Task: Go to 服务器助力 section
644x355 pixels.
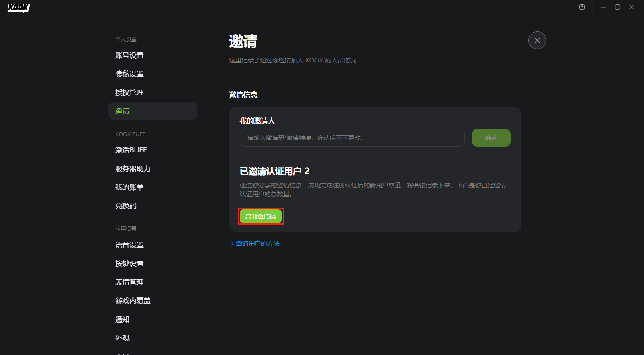Action: (153, 169)
